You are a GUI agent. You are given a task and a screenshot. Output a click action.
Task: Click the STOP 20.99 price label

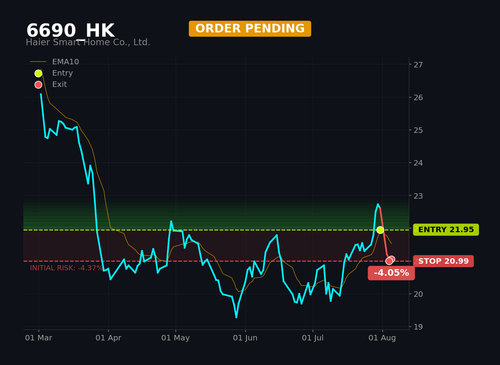click(443, 261)
